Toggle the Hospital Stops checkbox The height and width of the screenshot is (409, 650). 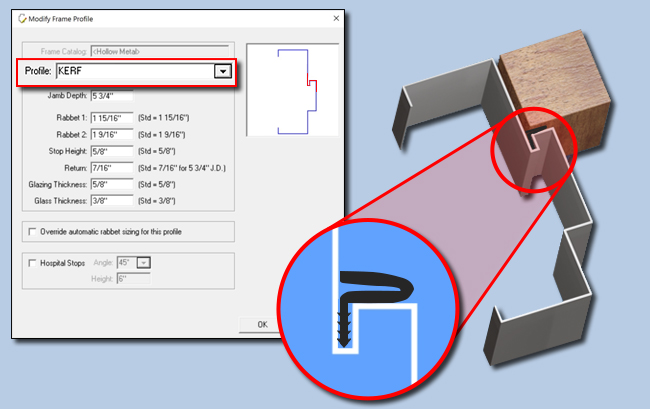pyautogui.click(x=32, y=262)
